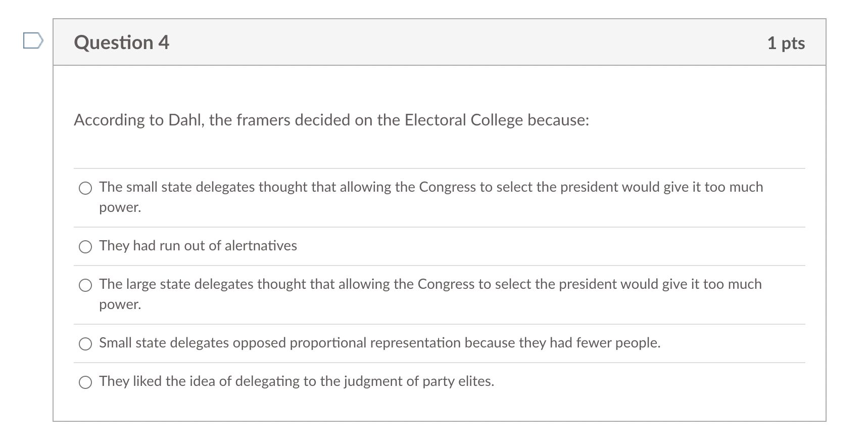Click the 'Question 4' heading
Screen dimensions: 868x438
[x=122, y=42]
